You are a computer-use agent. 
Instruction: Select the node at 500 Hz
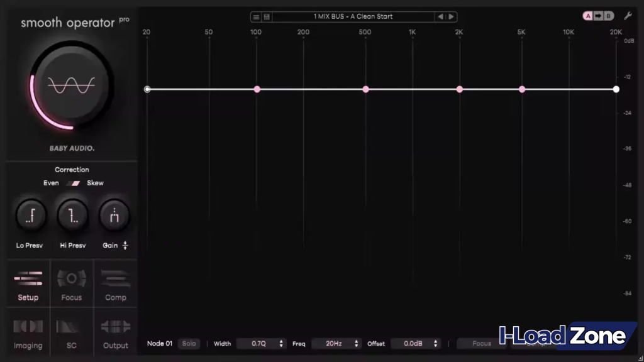(365, 89)
